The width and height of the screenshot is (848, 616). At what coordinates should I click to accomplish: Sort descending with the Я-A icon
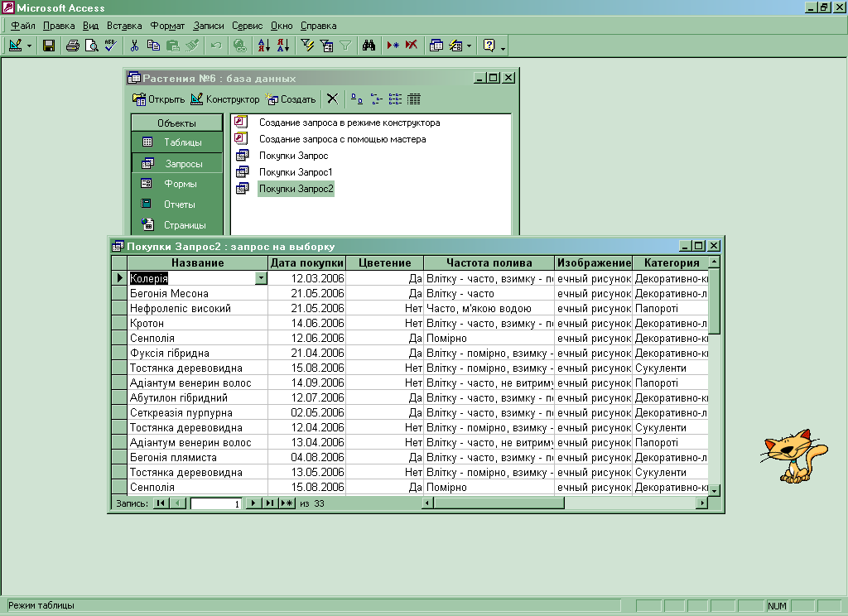tap(283, 46)
